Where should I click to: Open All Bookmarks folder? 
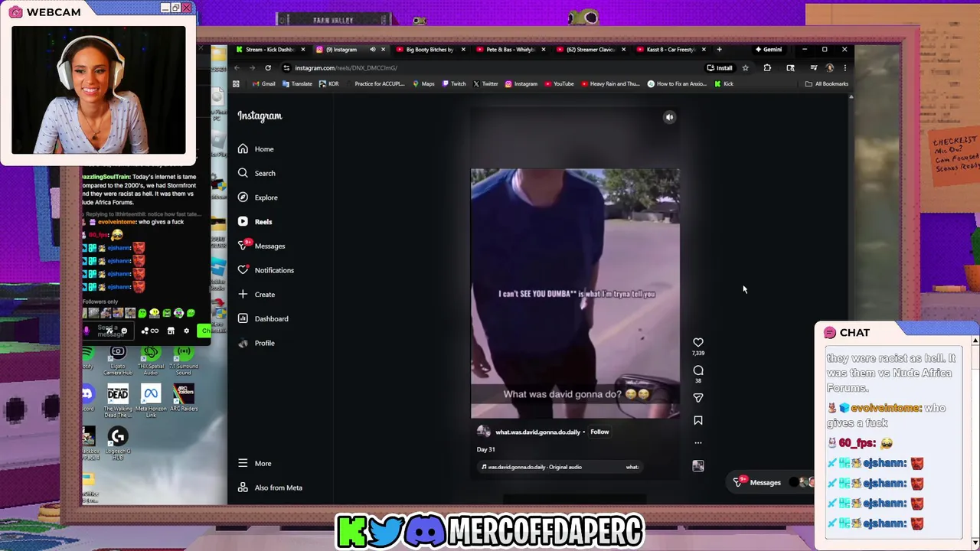(826, 84)
